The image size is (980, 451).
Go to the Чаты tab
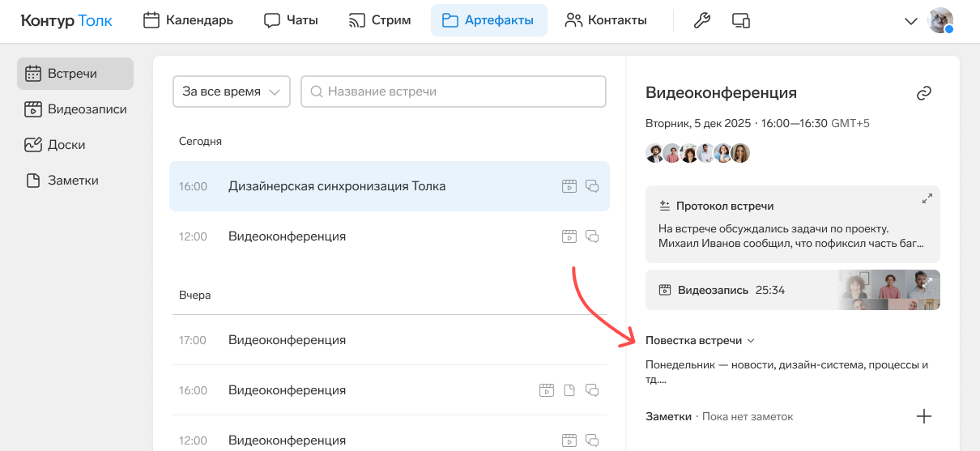(291, 20)
